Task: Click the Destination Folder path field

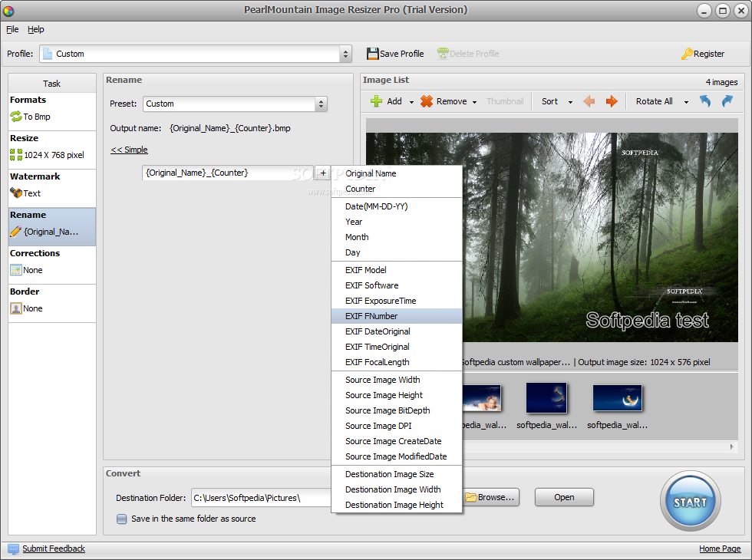Action: coord(262,498)
